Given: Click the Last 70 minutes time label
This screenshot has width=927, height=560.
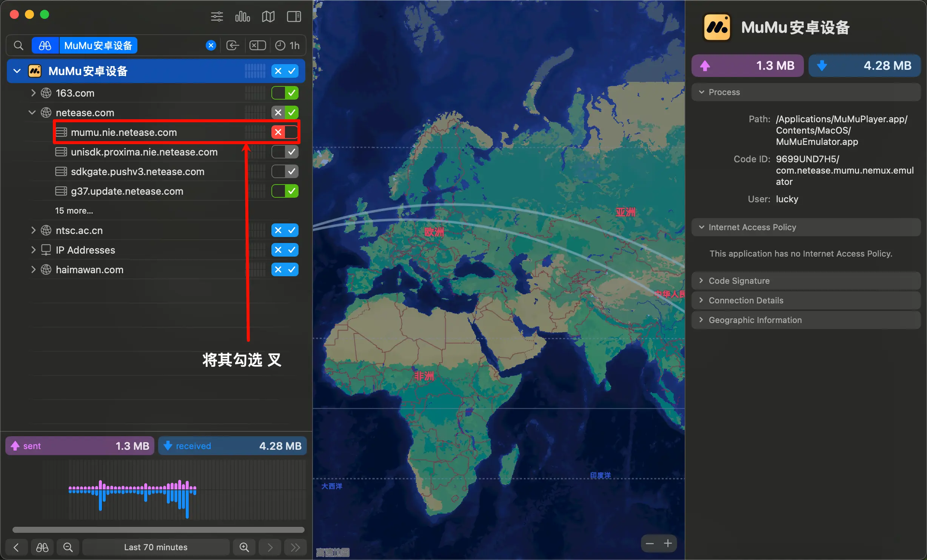Looking at the screenshot, I should tap(156, 547).
